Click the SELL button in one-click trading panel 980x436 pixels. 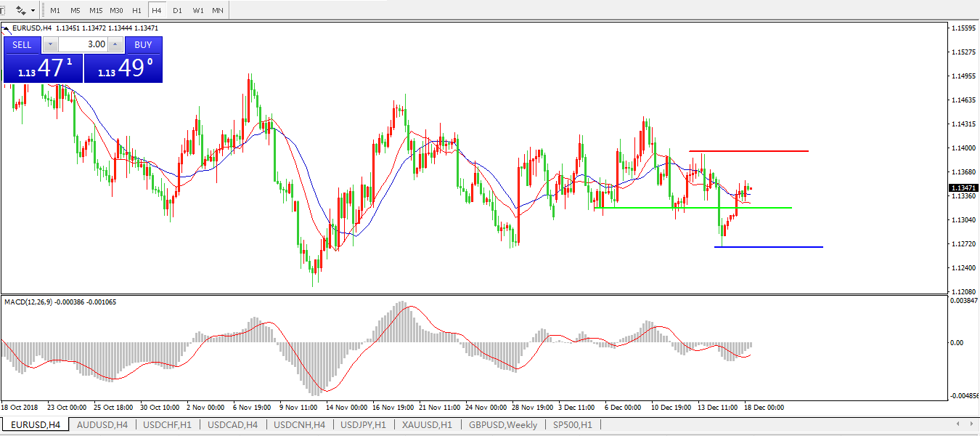[x=22, y=45]
